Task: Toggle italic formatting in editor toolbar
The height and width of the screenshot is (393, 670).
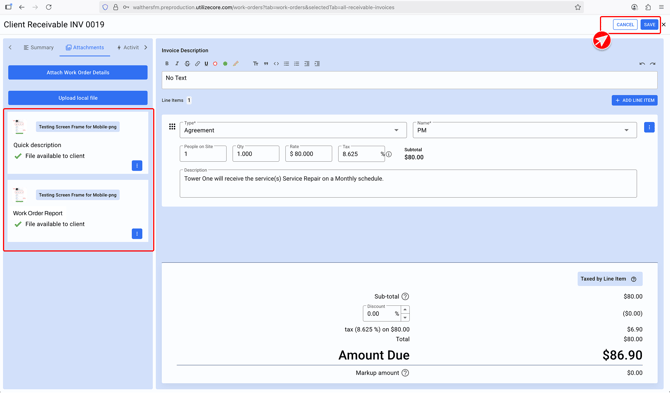Action: [177, 64]
